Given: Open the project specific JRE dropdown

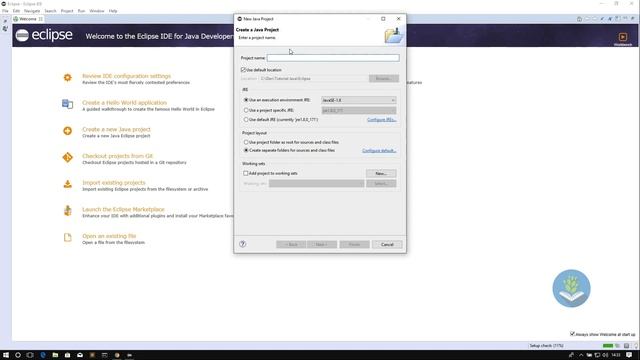Looking at the screenshot, I should coord(358,110).
